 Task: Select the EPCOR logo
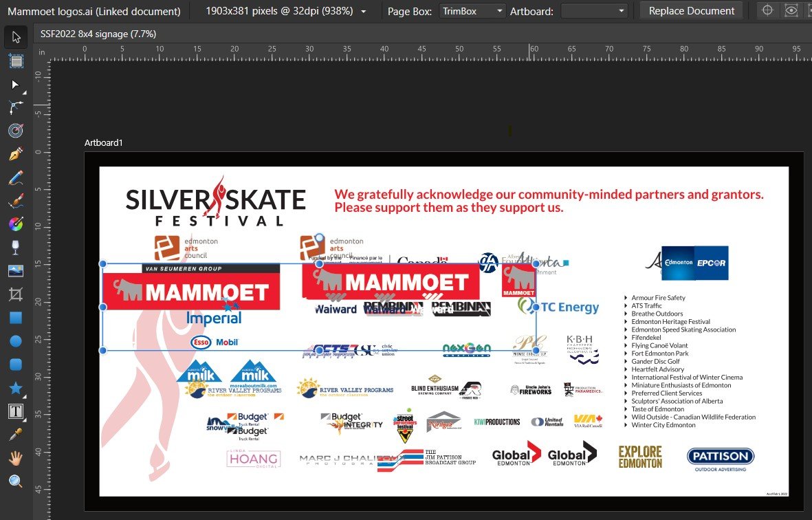pos(711,263)
